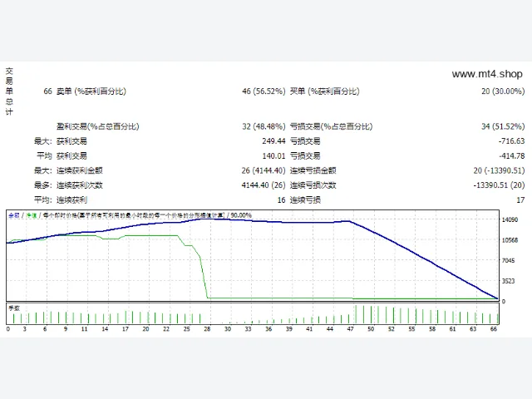Screen dimensions: 532x399
Task: Click x-axis trade marker 33
Action: click(x=248, y=329)
